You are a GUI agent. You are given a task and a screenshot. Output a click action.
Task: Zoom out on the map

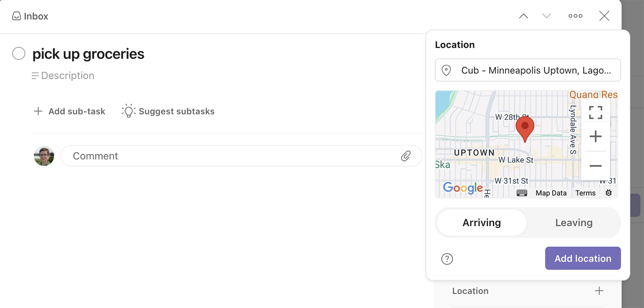click(x=595, y=165)
